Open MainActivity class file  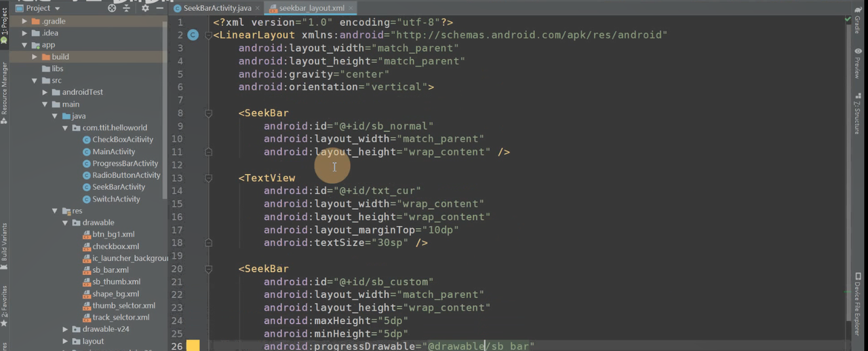(108, 151)
